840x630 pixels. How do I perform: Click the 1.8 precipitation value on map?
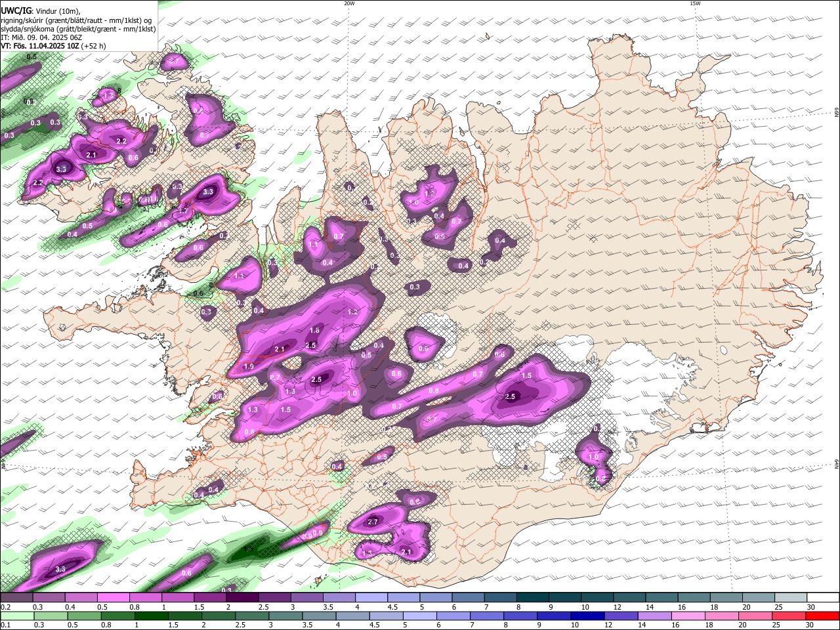314,331
